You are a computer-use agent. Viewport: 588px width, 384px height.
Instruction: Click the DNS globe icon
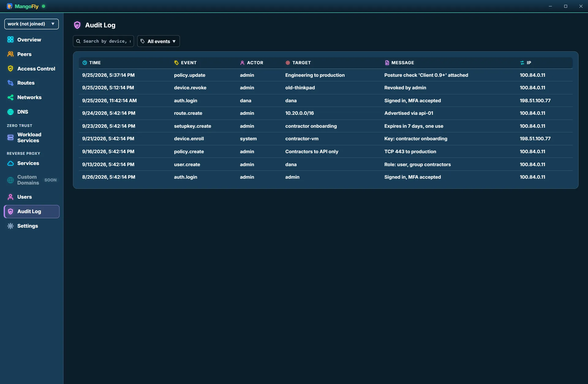(10, 112)
